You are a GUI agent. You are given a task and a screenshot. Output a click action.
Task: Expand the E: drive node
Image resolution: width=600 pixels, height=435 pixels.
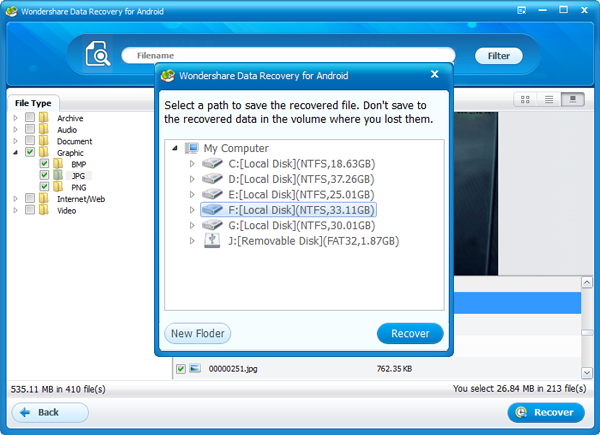coord(192,194)
